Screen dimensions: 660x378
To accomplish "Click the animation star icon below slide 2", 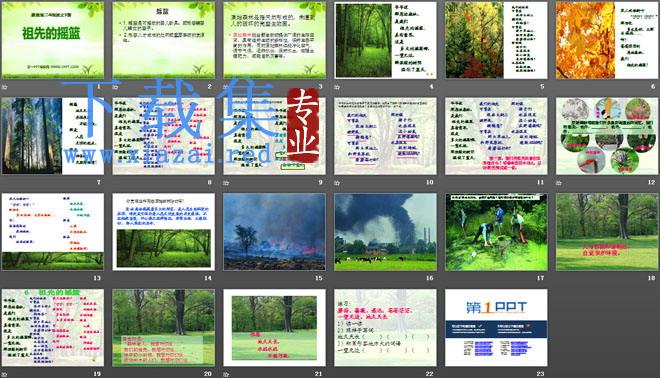I will click(x=116, y=87).
